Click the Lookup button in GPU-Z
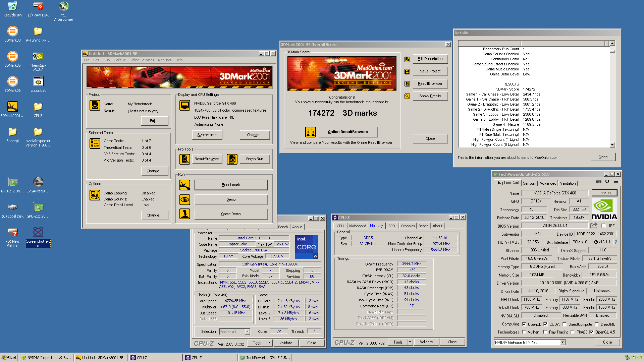The image size is (644, 362). pyautogui.click(x=604, y=193)
